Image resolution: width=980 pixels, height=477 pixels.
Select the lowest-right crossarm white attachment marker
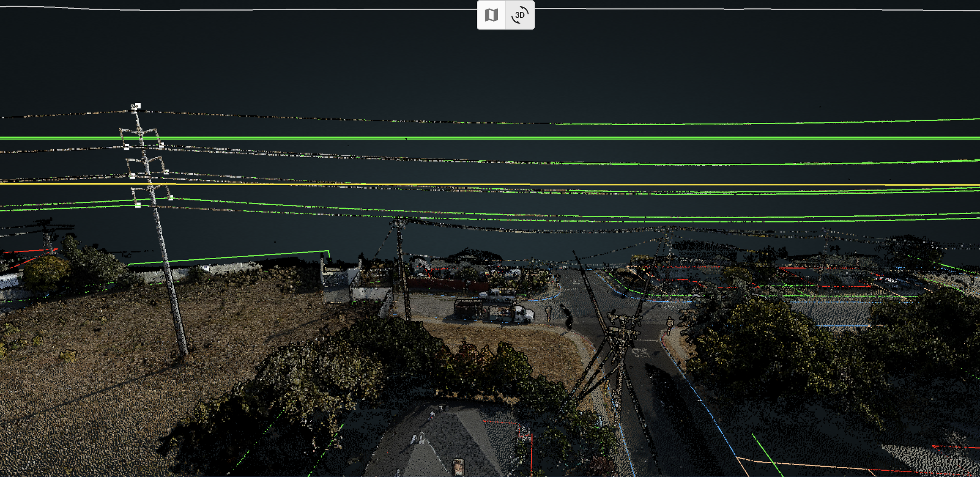click(171, 198)
